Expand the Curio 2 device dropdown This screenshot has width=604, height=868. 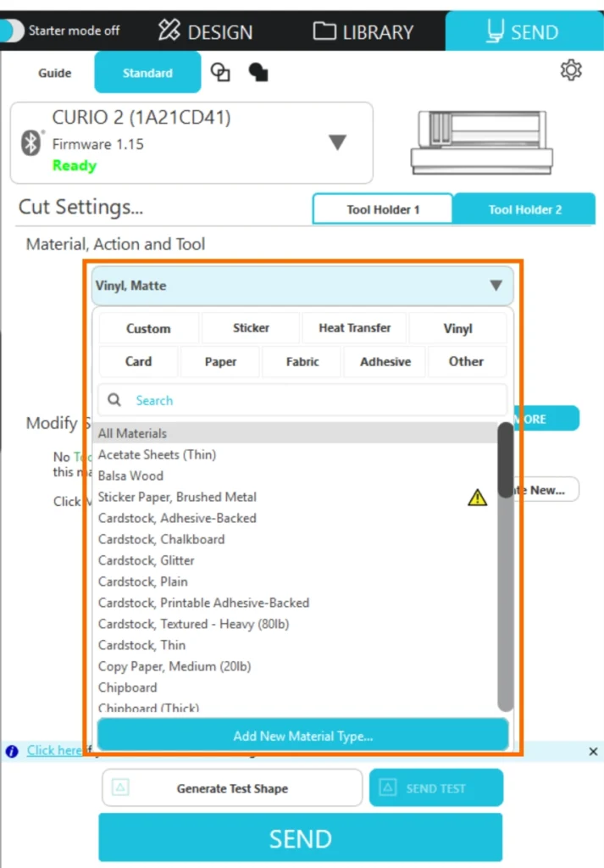click(337, 142)
